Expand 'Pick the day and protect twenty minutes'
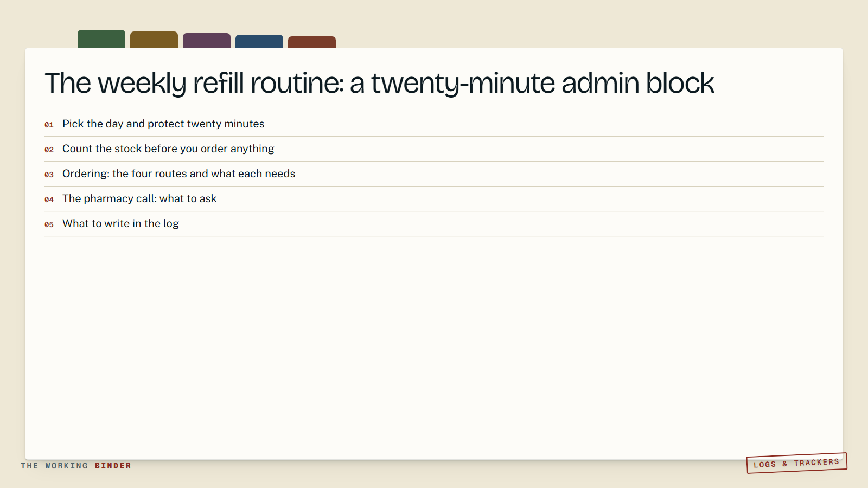The width and height of the screenshot is (868, 488). [x=434, y=124]
